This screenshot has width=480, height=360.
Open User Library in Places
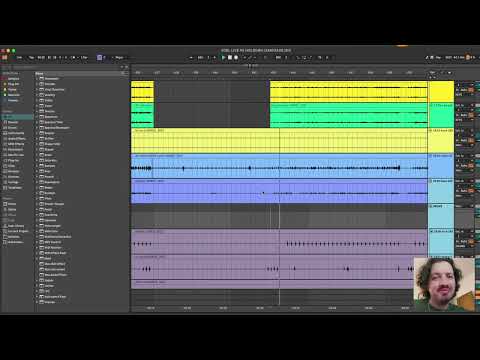click(15, 226)
